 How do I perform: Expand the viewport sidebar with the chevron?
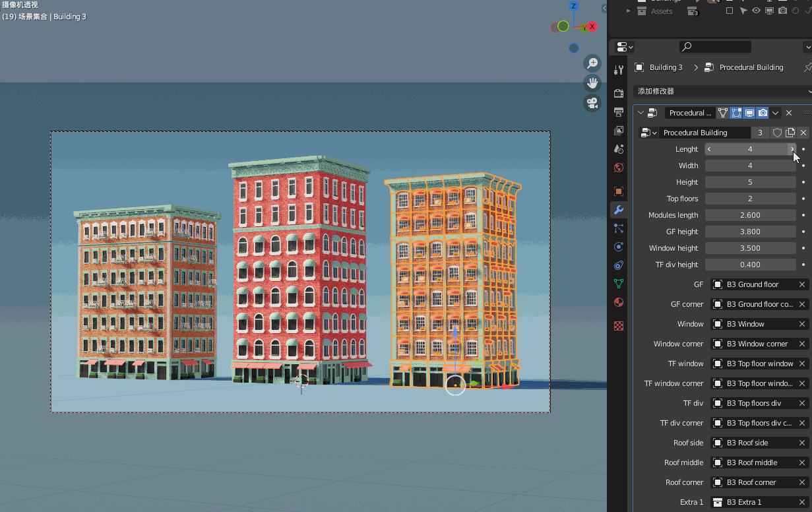click(604, 8)
